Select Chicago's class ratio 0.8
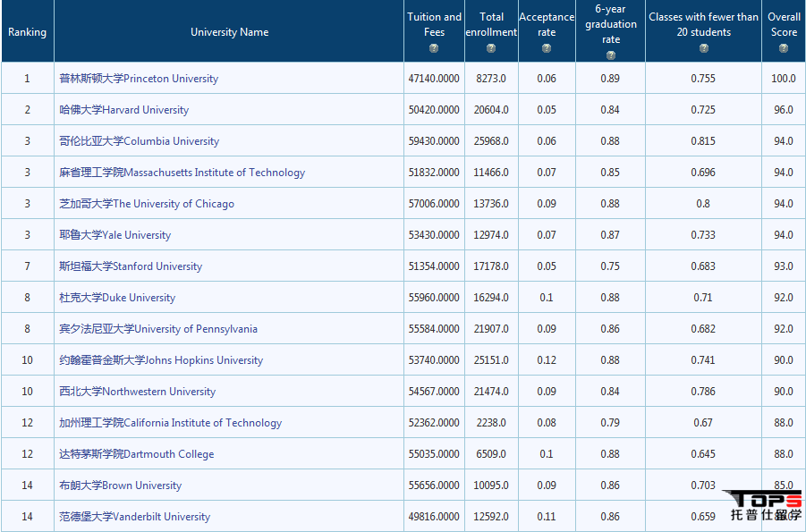This screenshot has width=806, height=532. click(703, 204)
